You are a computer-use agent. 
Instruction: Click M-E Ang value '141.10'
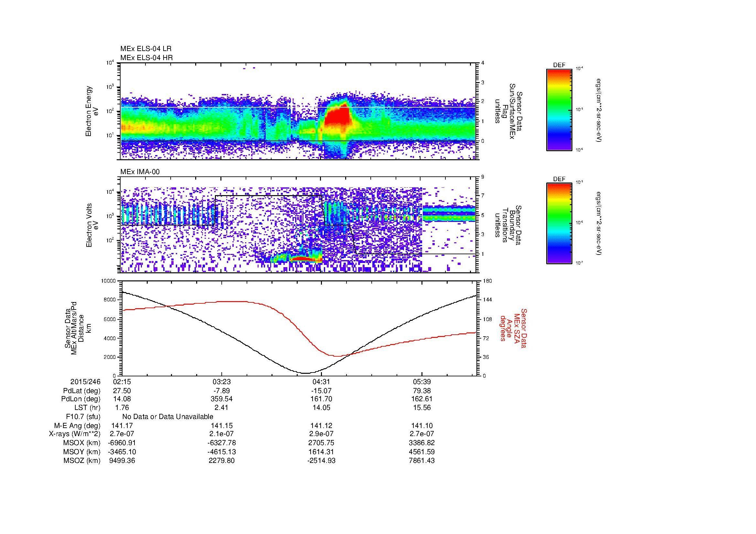(x=422, y=425)
